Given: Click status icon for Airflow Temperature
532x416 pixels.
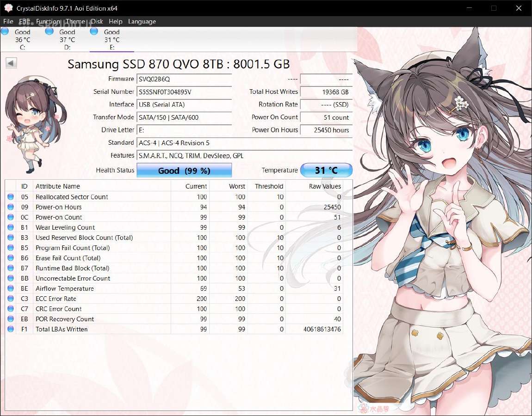Looking at the screenshot, I should [11, 288].
